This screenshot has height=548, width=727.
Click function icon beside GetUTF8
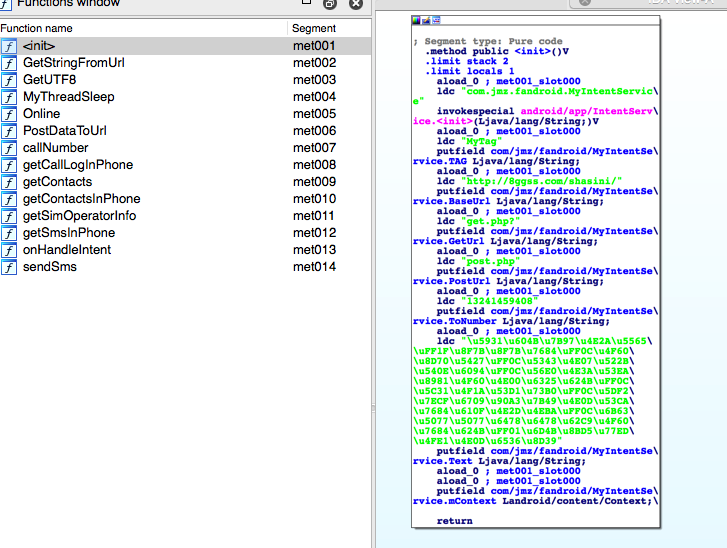[x=9, y=80]
